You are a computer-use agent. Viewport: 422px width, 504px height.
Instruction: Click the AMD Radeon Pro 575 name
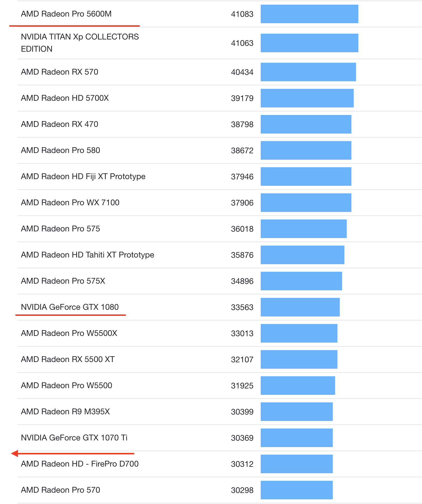(60, 229)
